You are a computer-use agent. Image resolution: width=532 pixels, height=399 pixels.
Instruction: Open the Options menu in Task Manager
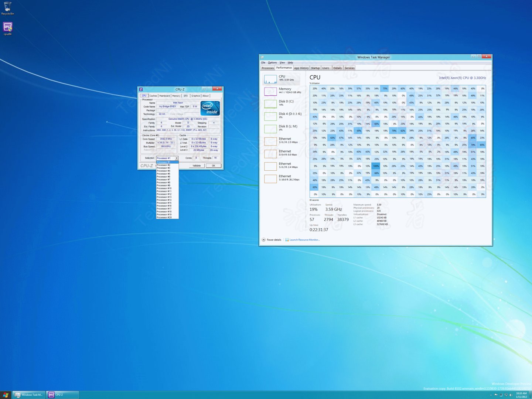coord(272,62)
